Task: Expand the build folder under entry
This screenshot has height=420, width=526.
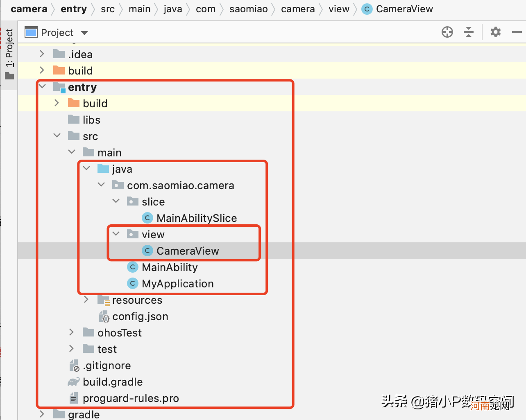Action: (57, 103)
